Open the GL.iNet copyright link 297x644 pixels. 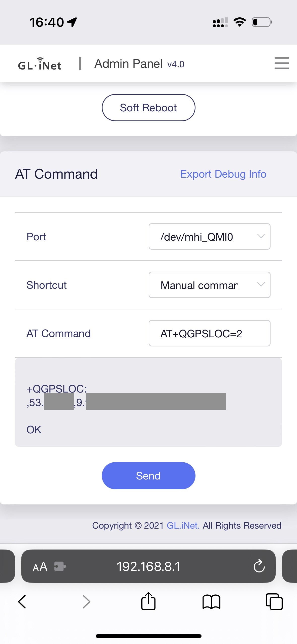click(x=183, y=525)
